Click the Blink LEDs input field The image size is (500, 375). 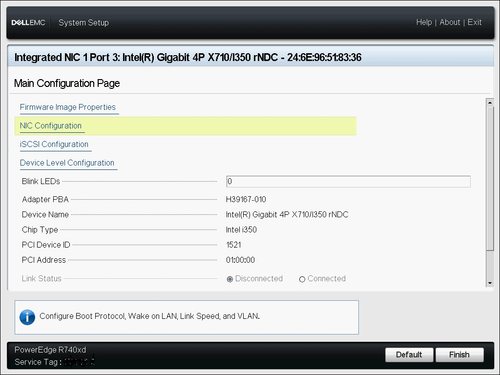pyautogui.click(x=348, y=181)
